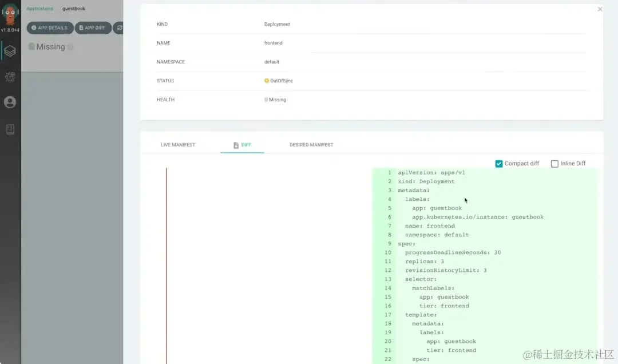Click the KIND field label
Image resolution: width=618 pixels, height=364 pixels.
(162, 24)
